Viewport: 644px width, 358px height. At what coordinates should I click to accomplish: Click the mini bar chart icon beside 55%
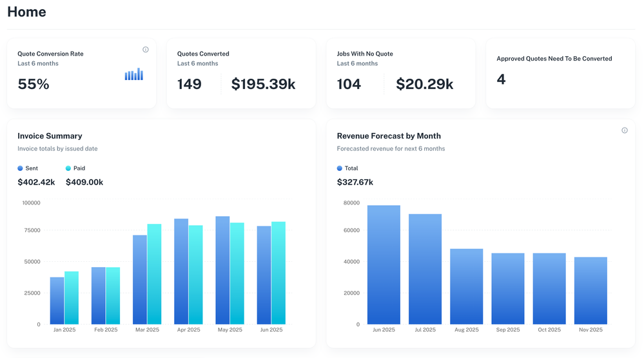point(134,75)
